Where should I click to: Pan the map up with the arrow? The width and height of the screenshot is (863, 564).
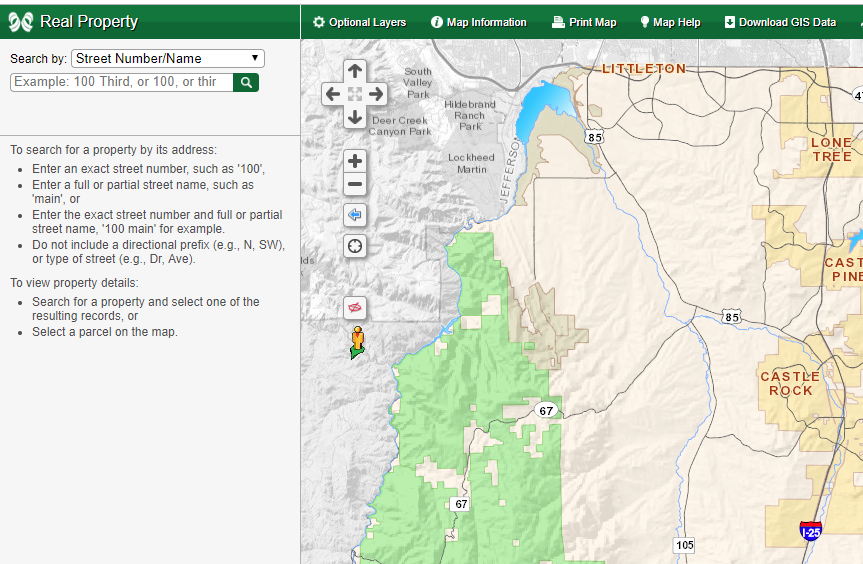point(355,72)
